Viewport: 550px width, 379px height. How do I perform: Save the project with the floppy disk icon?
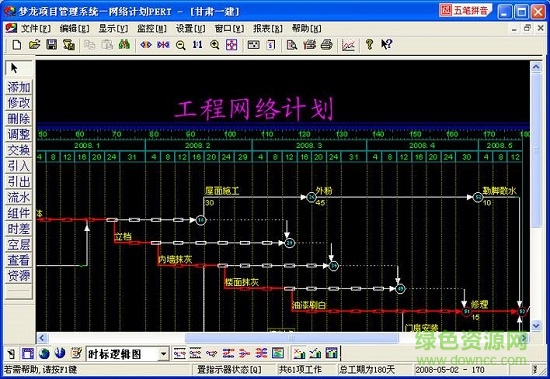52,45
